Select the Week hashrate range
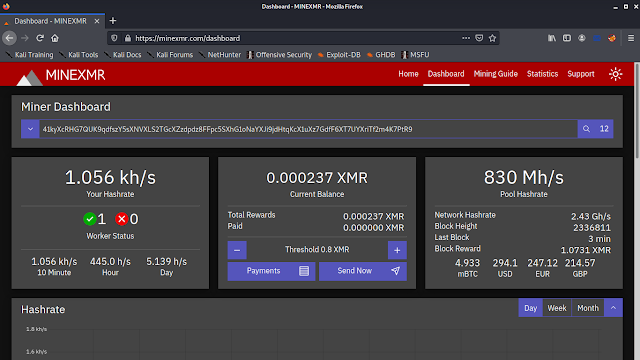 coord(557,308)
